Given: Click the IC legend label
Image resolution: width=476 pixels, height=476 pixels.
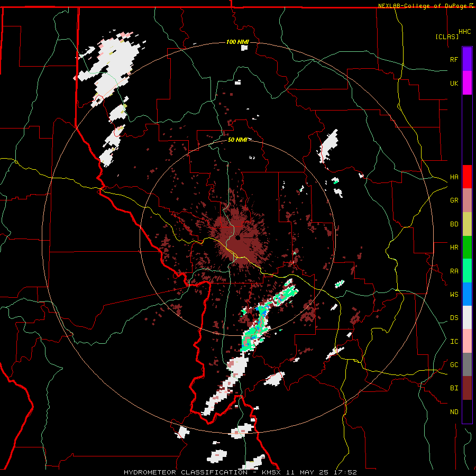Looking at the screenshot, I should click(x=454, y=342).
